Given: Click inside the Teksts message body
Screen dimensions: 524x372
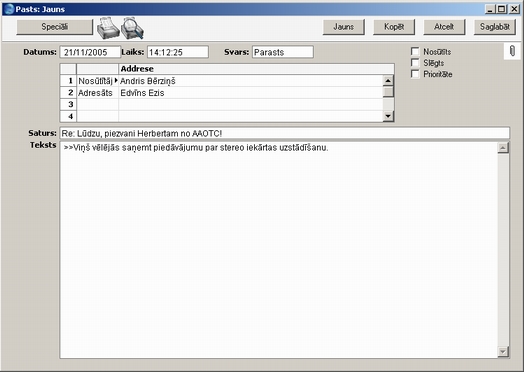Looking at the screenshot, I should point(279,250).
